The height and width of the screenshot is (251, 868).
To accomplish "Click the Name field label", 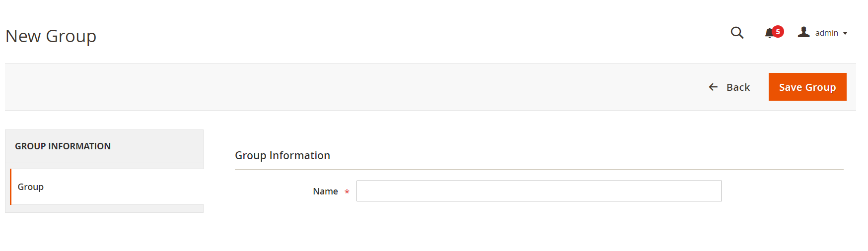I will pyautogui.click(x=325, y=191).
